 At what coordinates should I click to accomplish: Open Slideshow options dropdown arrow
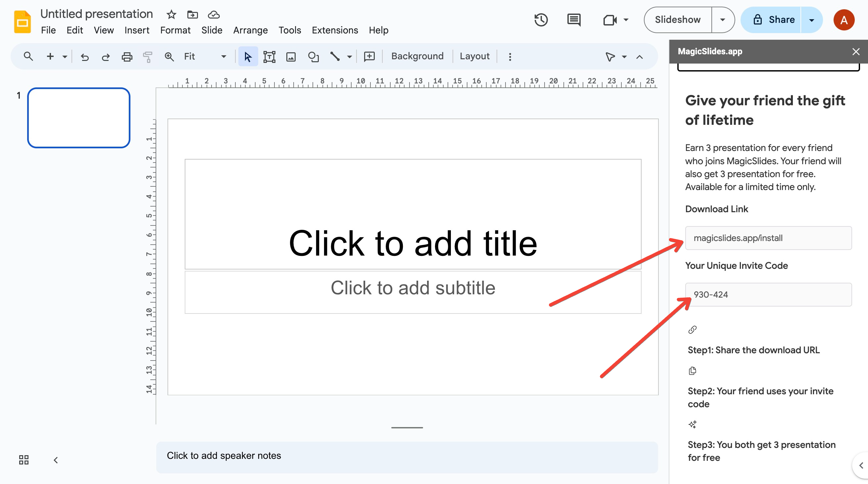(722, 20)
